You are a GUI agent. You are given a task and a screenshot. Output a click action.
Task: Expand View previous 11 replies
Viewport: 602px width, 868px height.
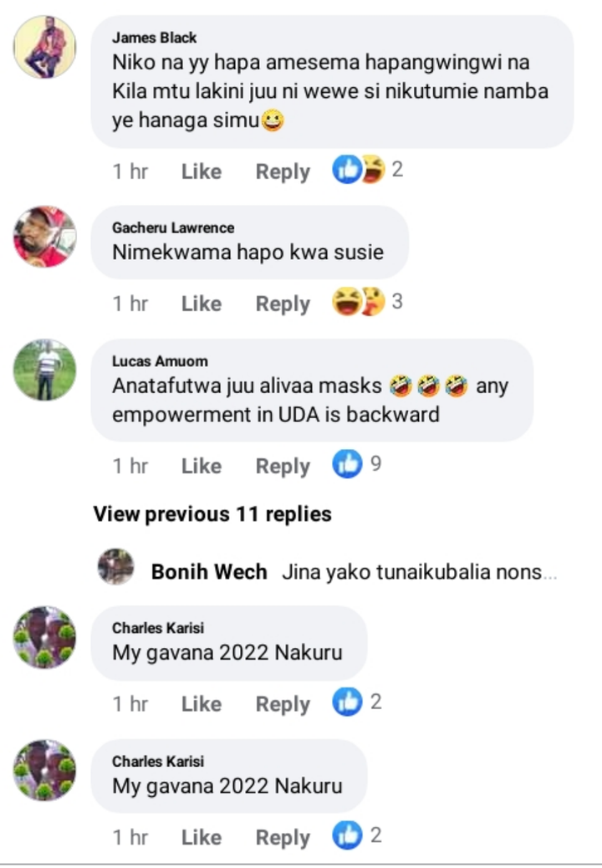pyautogui.click(x=212, y=514)
